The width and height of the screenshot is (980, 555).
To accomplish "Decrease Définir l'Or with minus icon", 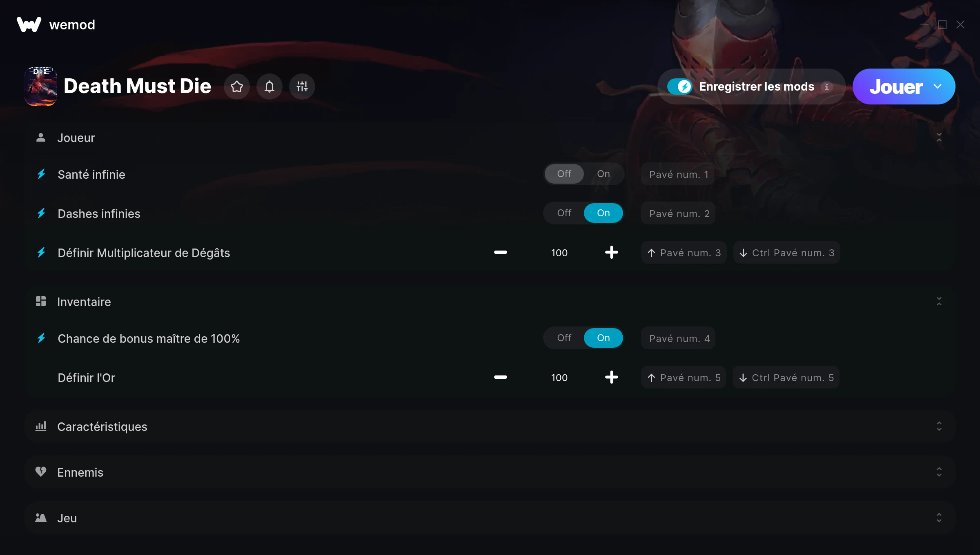I will point(501,377).
